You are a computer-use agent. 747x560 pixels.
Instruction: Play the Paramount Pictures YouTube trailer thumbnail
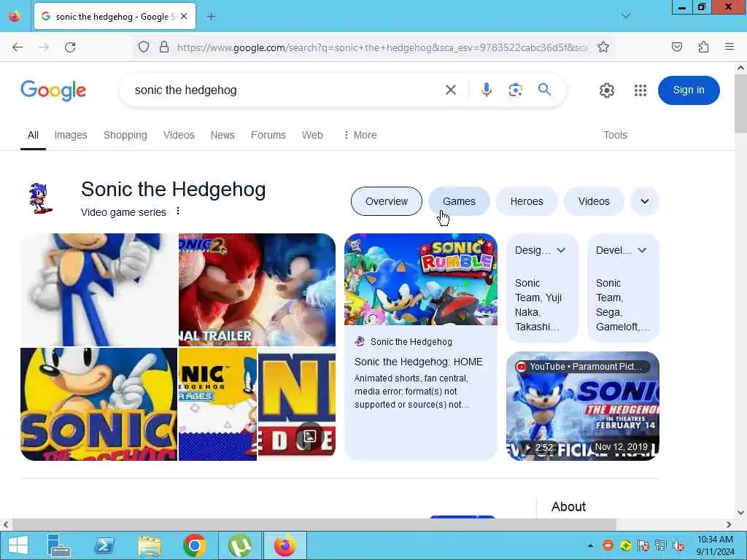[x=583, y=405]
